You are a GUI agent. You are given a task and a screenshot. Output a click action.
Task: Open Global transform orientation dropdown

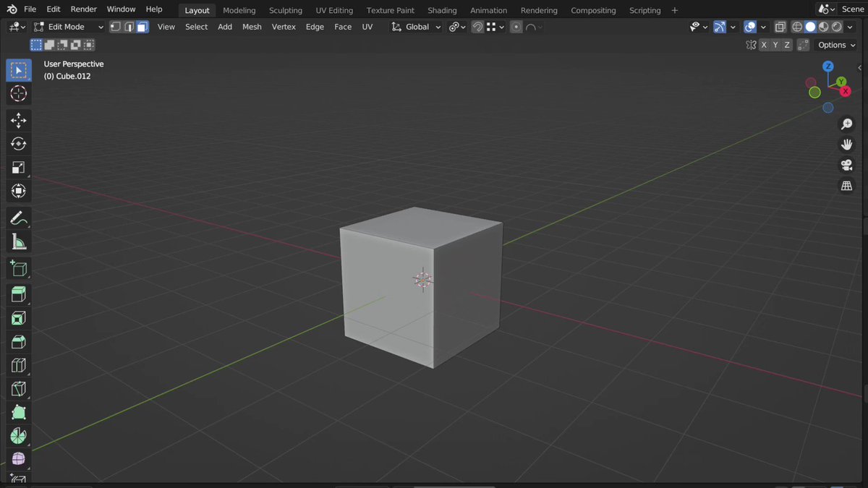416,27
